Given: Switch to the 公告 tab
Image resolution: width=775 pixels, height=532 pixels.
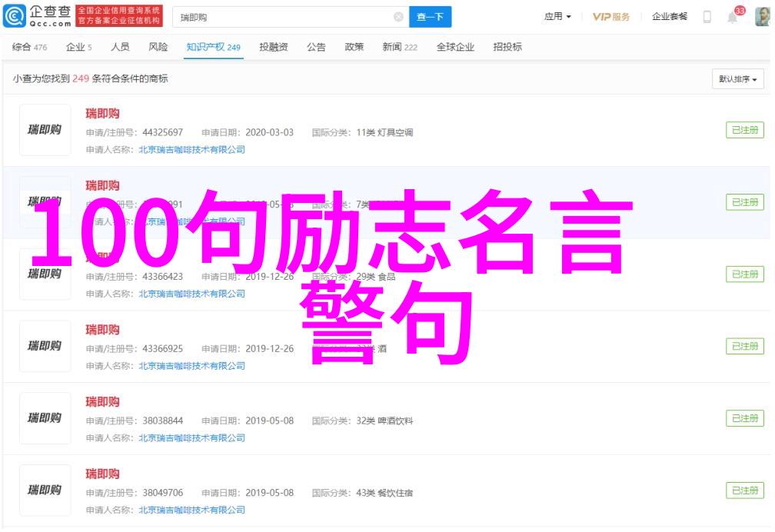Looking at the screenshot, I should tap(316, 47).
